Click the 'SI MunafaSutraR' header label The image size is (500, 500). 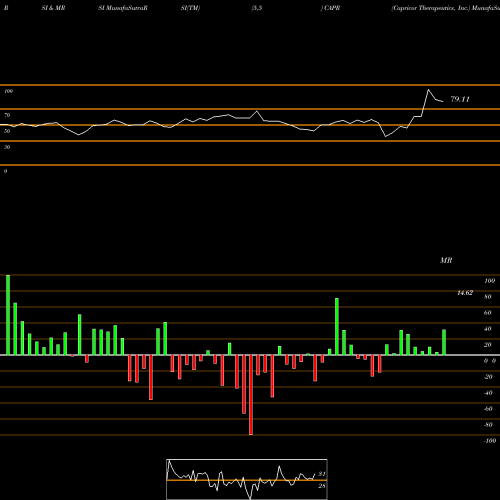point(123,8)
